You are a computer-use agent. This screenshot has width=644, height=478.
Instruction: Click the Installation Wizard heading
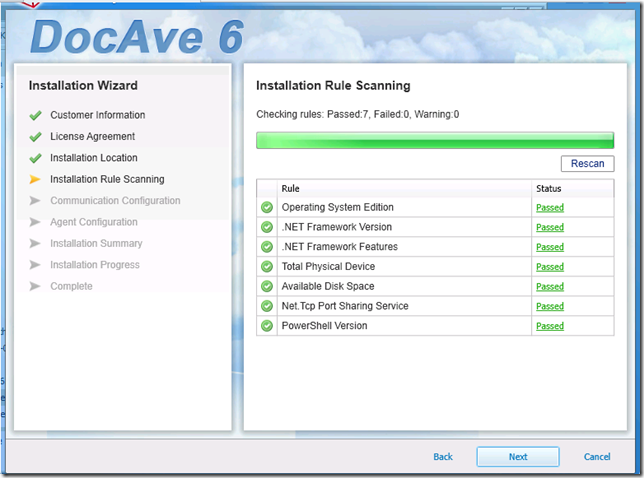coord(83,85)
